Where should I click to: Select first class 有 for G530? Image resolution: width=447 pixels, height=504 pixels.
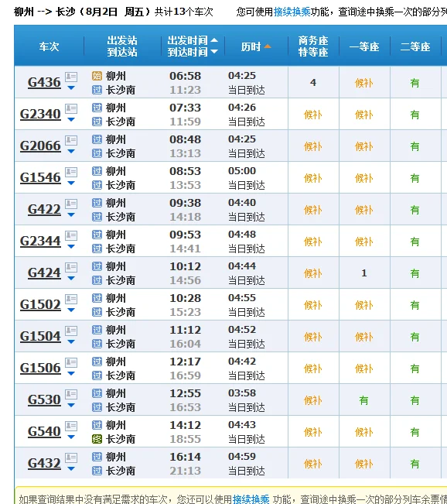pyautogui.click(x=363, y=400)
